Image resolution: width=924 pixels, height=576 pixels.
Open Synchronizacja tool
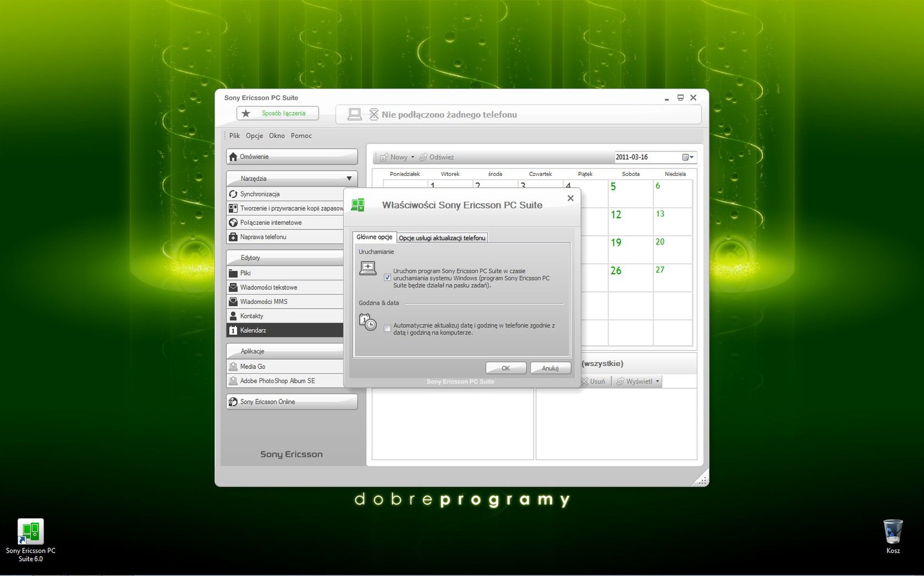(285, 194)
